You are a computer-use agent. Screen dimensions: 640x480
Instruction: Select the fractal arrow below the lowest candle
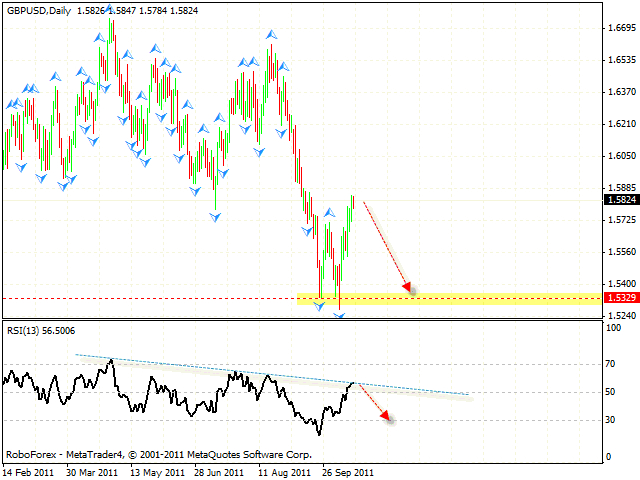coord(339,316)
